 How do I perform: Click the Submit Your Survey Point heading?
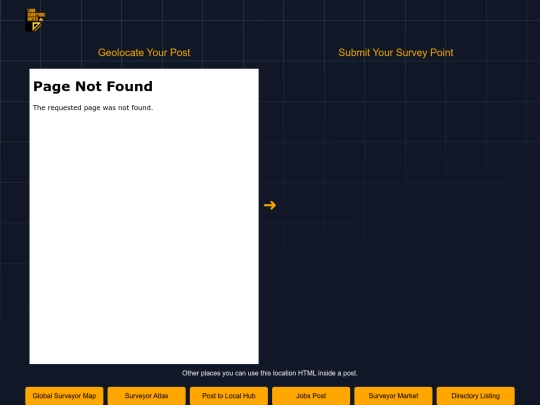[x=396, y=52]
